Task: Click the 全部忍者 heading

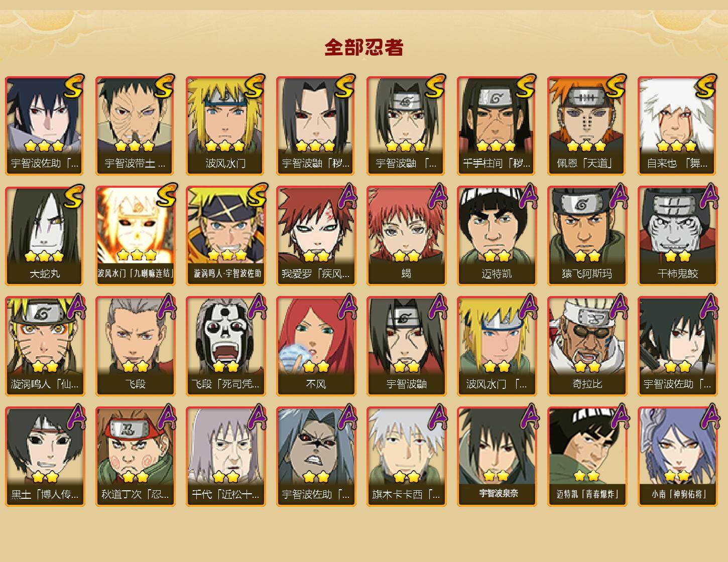Action: coord(364,47)
